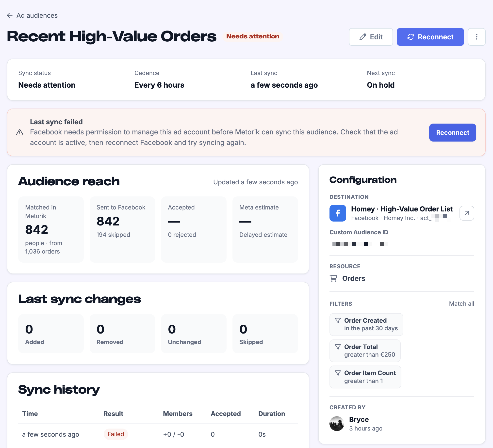
Task: Click the Order Created filter funnel icon
Action: pos(338,320)
